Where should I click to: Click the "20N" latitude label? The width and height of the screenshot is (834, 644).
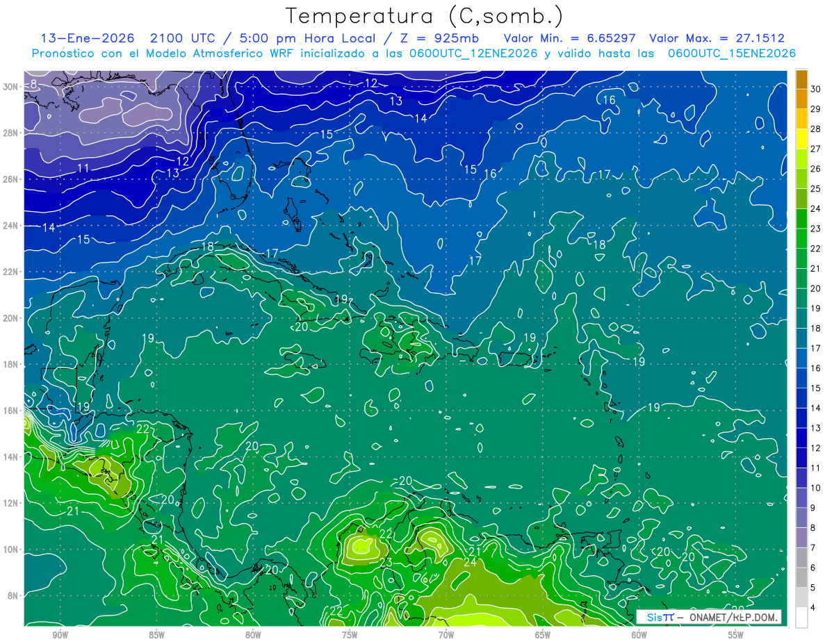(x=10, y=318)
